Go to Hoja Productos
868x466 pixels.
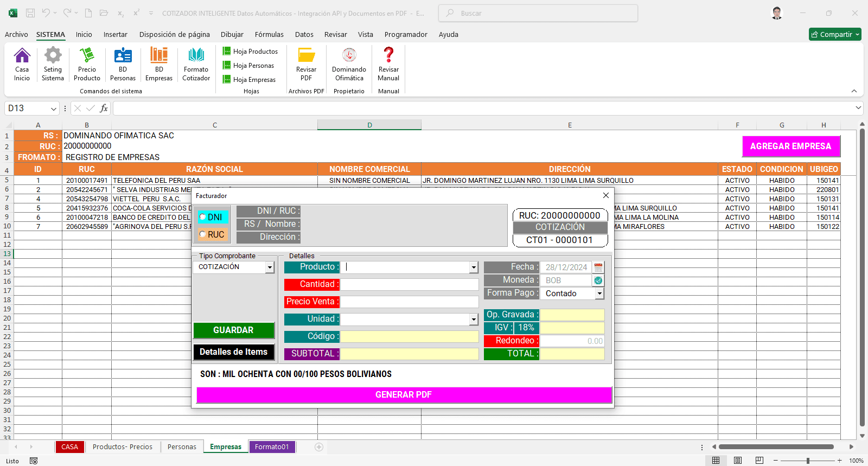point(250,51)
